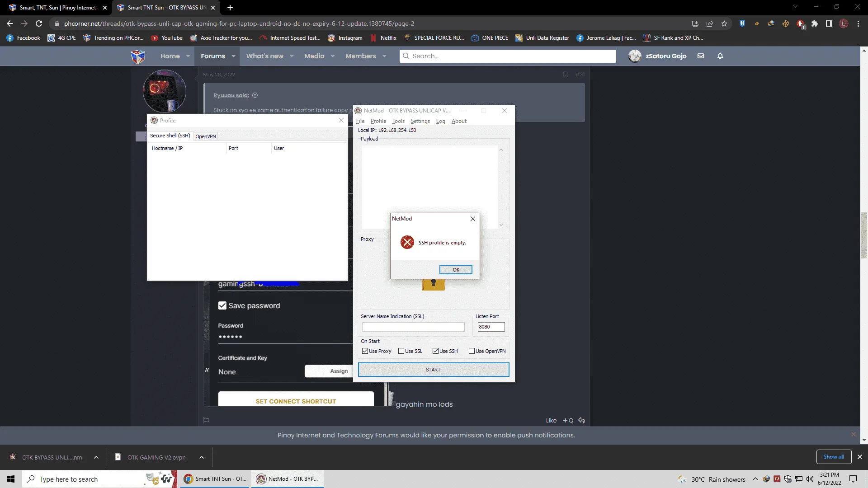The height and width of the screenshot is (488, 868).
Task: Switch to the OpenVPN tab in Profile window
Action: coord(206,136)
